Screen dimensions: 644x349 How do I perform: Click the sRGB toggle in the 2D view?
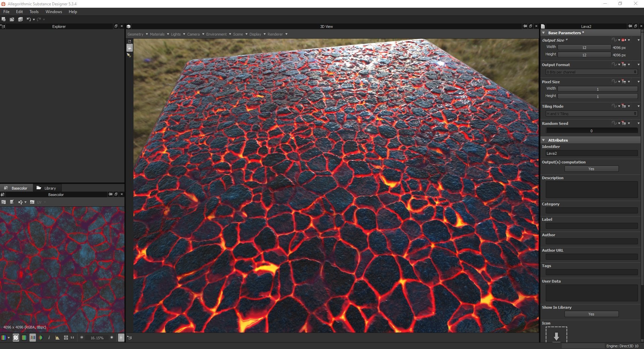click(x=32, y=338)
